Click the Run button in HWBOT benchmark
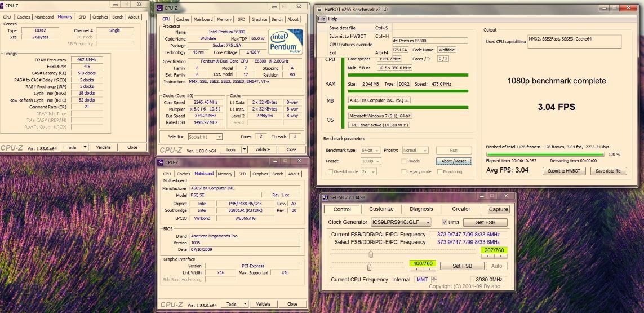This screenshot has width=644, height=313. [x=454, y=151]
